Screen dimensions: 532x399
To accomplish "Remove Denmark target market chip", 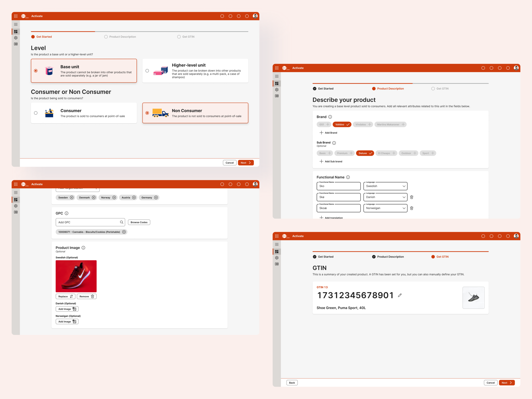I will click(x=94, y=197).
